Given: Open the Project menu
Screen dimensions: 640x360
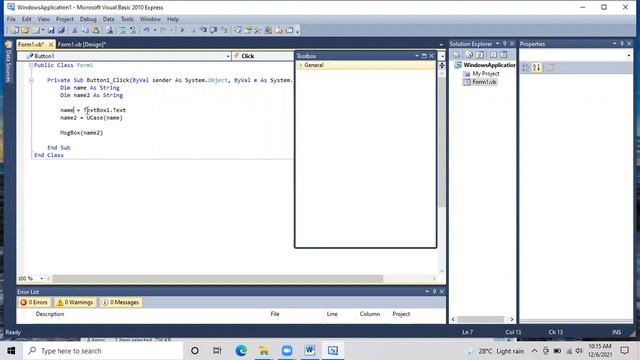Looking at the screenshot, I should (x=64, y=19).
